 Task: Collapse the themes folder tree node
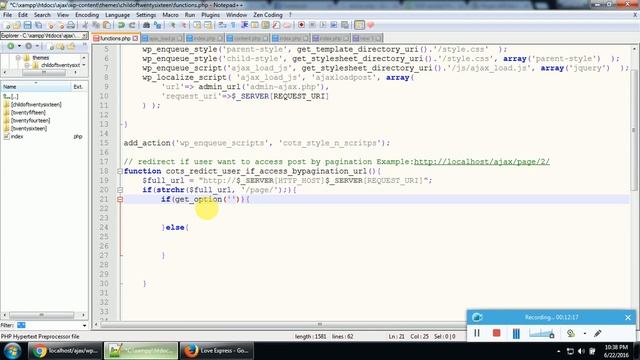[18, 58]
